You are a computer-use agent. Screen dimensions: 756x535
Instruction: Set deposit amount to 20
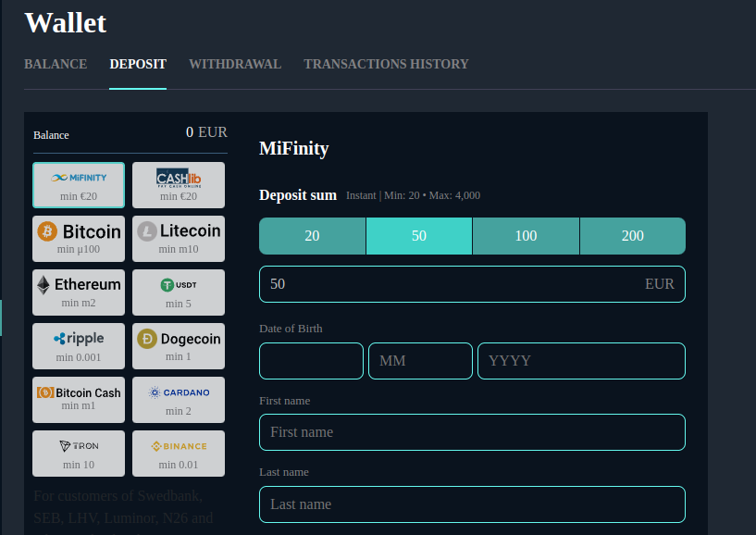tap(313, 236)
